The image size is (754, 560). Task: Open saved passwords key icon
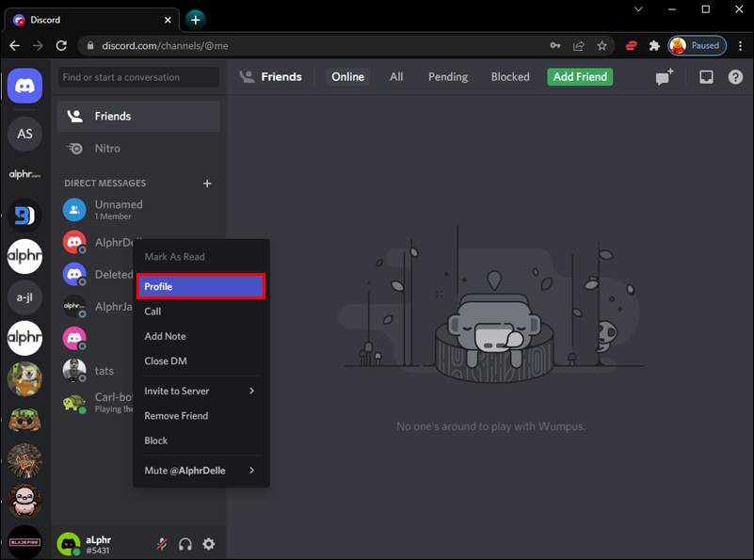[555, 46]
